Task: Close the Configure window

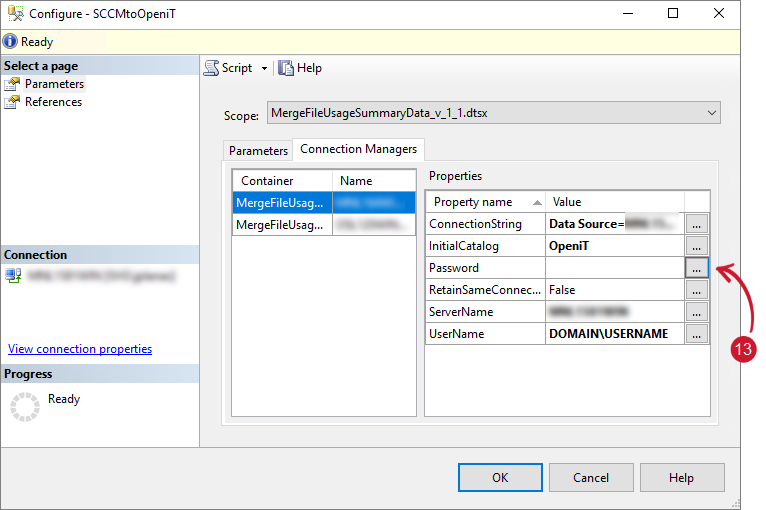Action: coord(719,13)
